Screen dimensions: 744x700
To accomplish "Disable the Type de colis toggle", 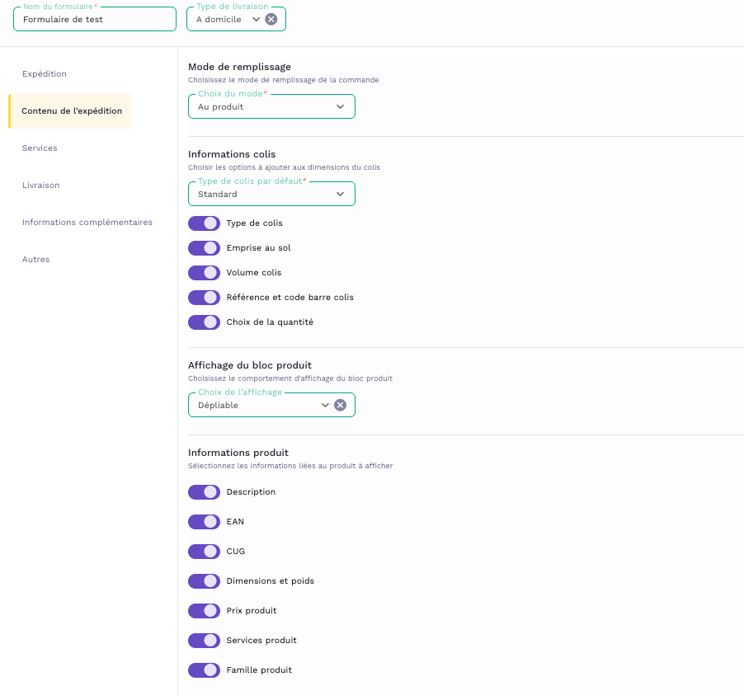I will point(204,223).
